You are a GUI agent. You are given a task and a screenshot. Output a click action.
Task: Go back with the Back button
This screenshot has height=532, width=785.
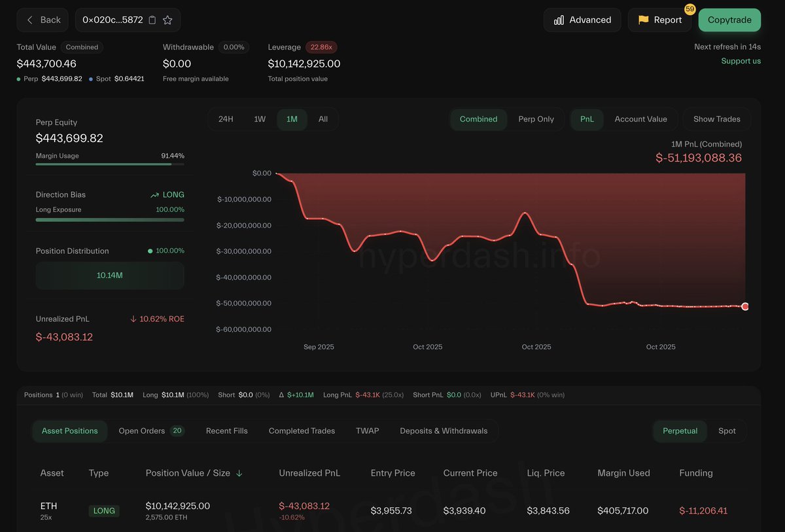click(x=43, y=20)
